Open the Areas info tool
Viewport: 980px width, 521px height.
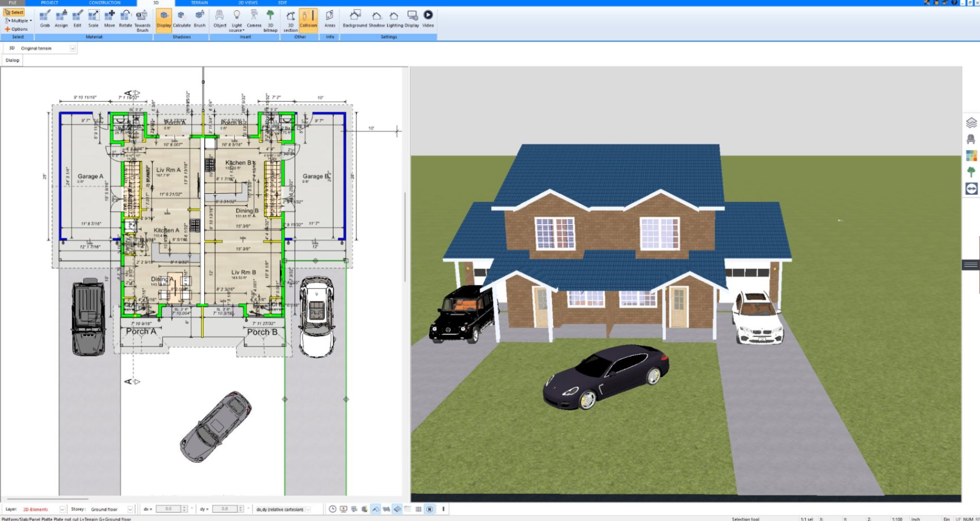tap(330, 19)
